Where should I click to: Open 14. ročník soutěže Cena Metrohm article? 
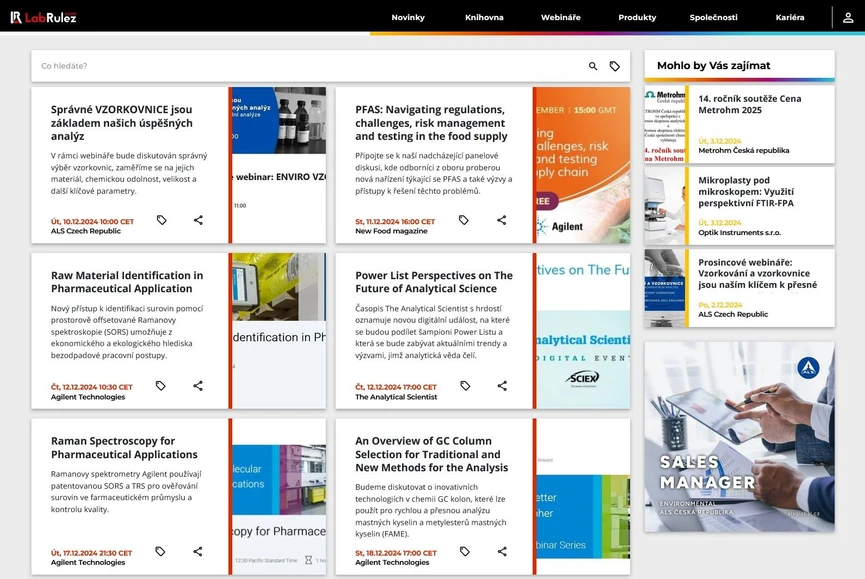pyautogui.click(x=750, y=104)
